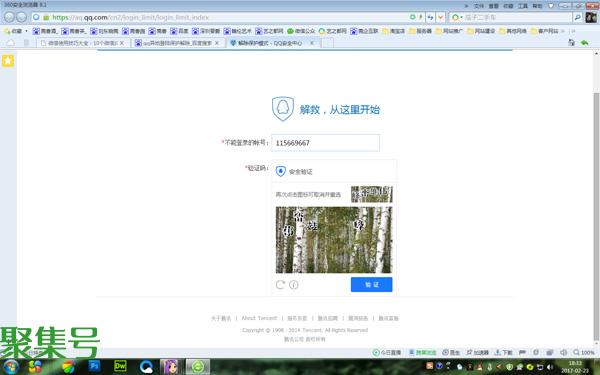Click the search magnifier icon in search box
Screen dimensions: 600x375
[x=577, y=17]
